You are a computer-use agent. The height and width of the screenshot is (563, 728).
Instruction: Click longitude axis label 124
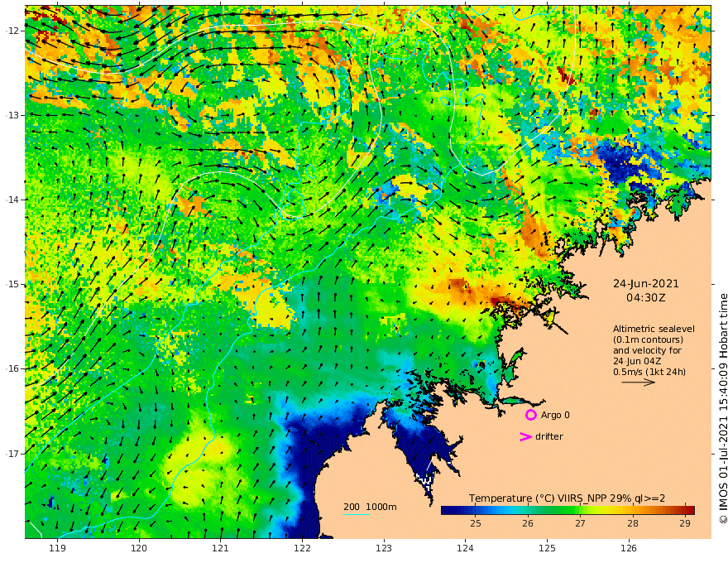[465, 549]
